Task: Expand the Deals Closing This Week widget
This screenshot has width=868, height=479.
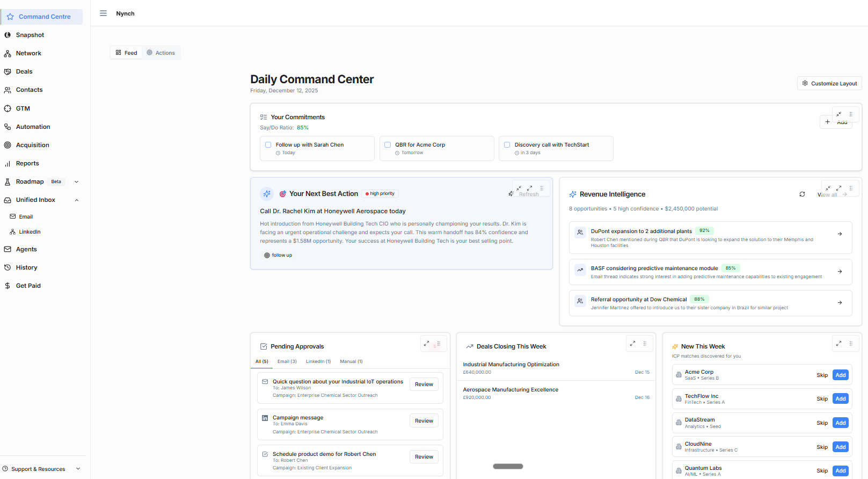Action: click(x=632, y=343)
